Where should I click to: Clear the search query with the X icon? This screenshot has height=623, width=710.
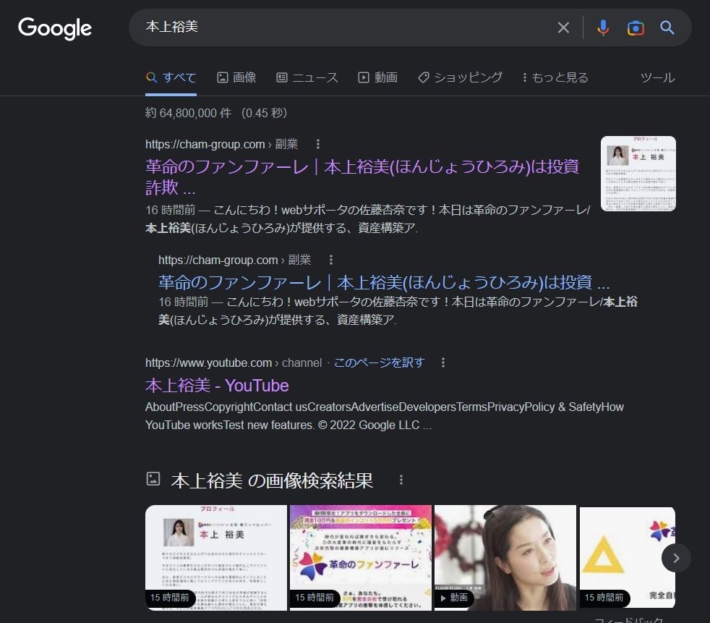tap(563, 28)
